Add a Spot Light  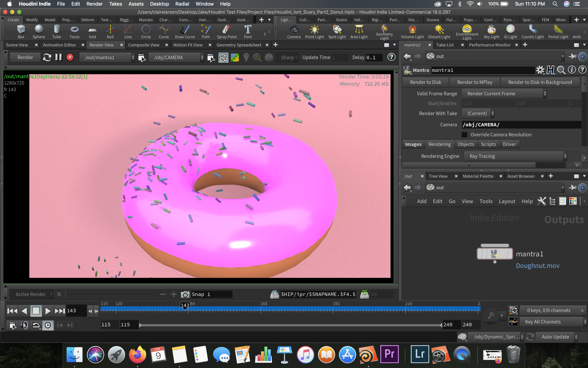coord(337,32)
